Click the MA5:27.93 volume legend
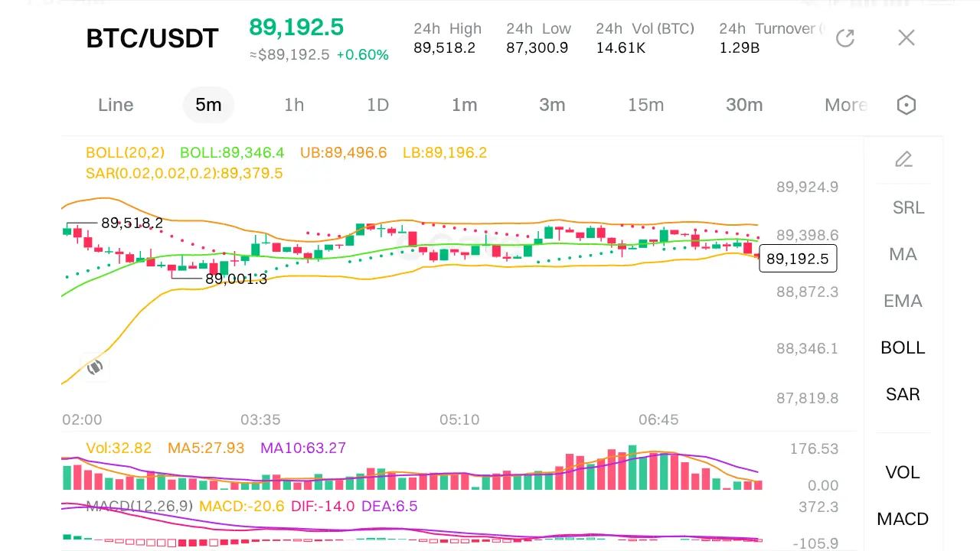Image resolution: width=980 pixels, height=551 pixels. tap(206, 448)
